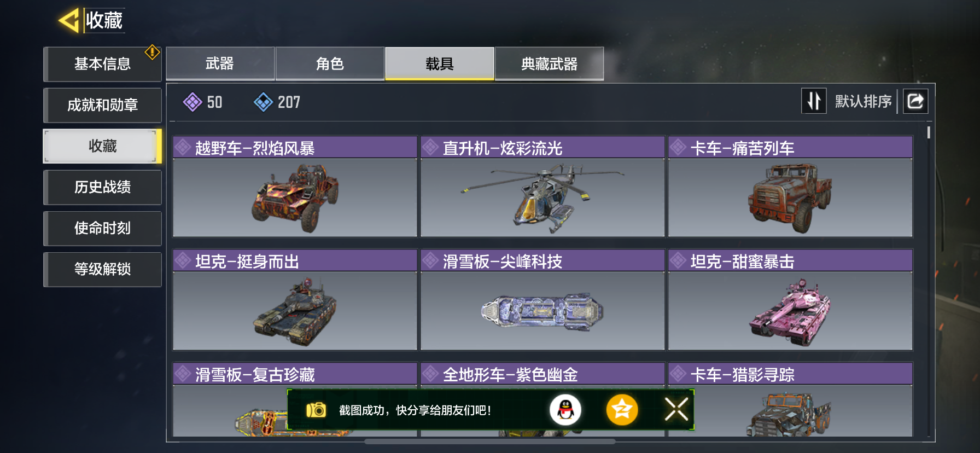980x453 pixels.
Task: Dismiss the screenshot success popup
Action: tap(676, 409)
